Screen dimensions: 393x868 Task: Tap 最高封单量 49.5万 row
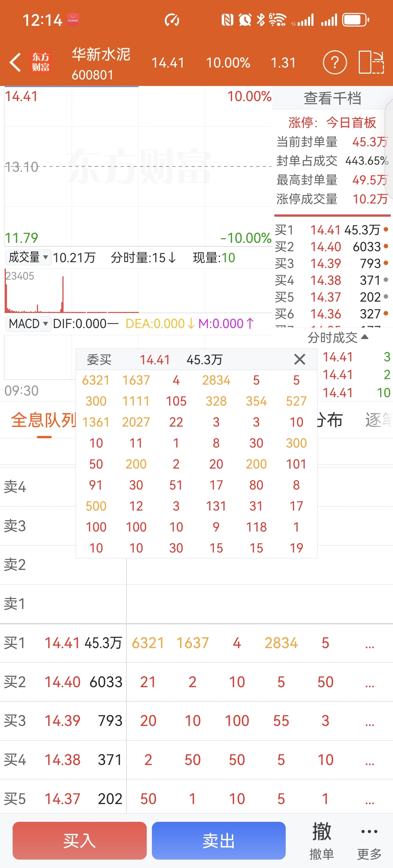(332, 180)
